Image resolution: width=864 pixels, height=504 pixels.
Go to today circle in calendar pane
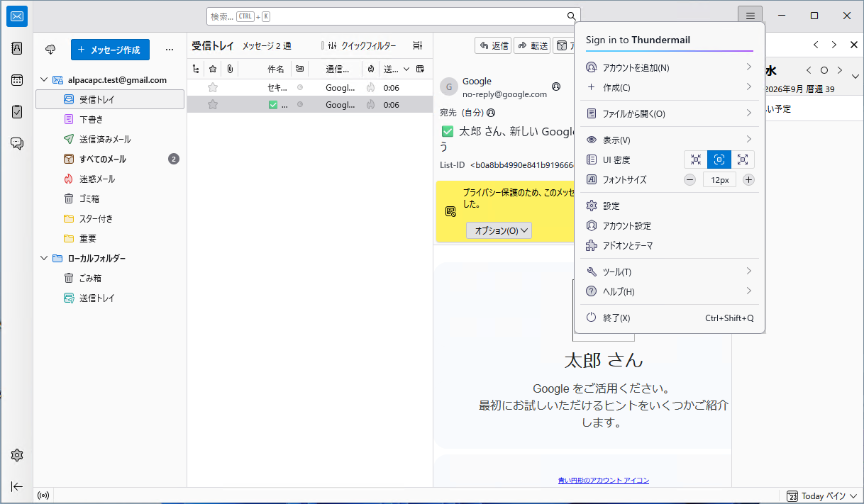tap(824, 70)
